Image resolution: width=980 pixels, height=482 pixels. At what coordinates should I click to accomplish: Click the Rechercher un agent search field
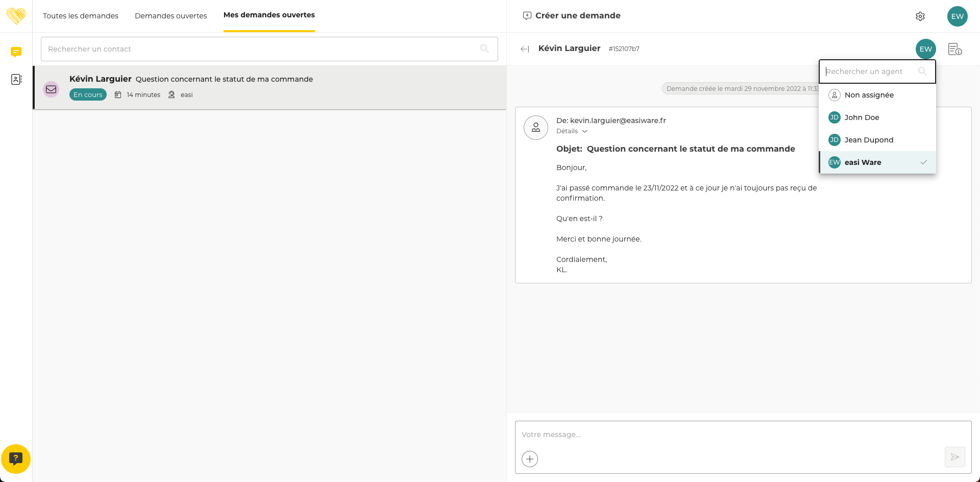click(870, 71)
